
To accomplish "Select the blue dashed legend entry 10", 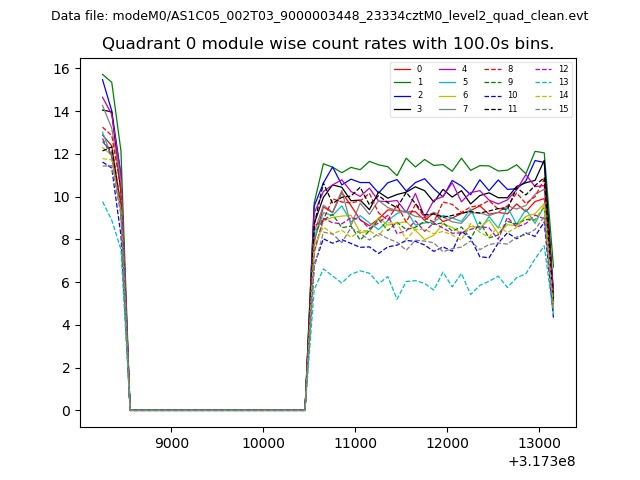I will pyautogui.click(x=499, y=95).
